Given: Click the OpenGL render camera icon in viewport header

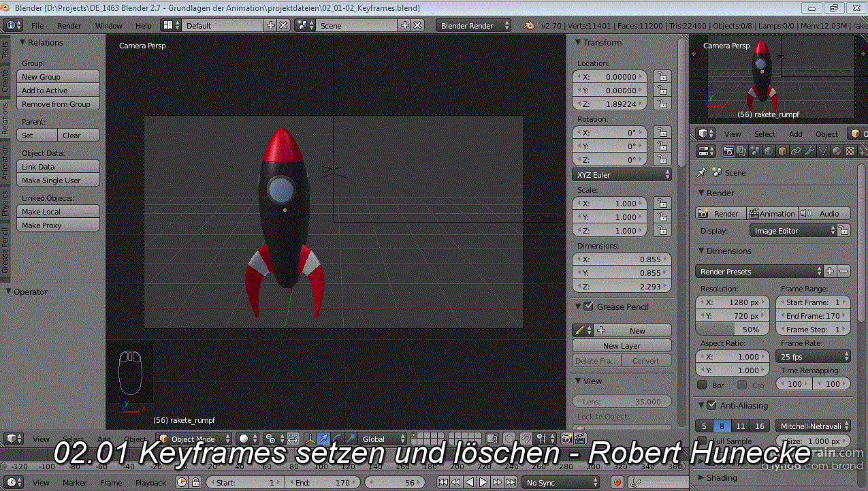Looking at the screenshot, I should (566, 439).
